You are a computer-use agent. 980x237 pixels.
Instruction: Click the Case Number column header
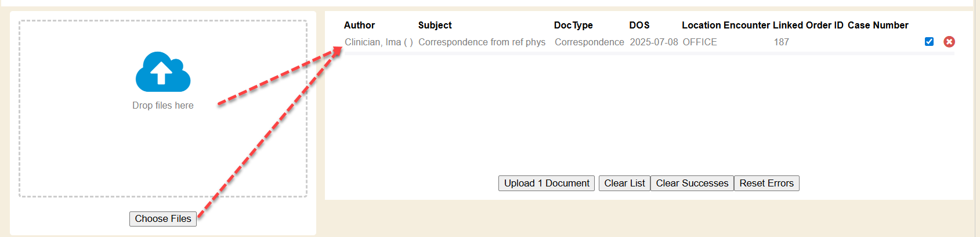pyautogui.click(x=878, y=26)
